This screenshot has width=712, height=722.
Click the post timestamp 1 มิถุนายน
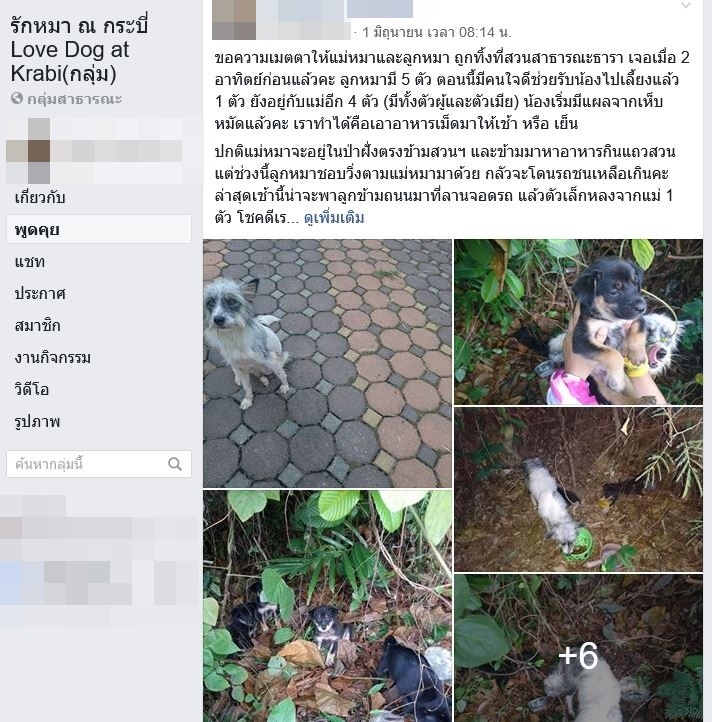point(437,32)
